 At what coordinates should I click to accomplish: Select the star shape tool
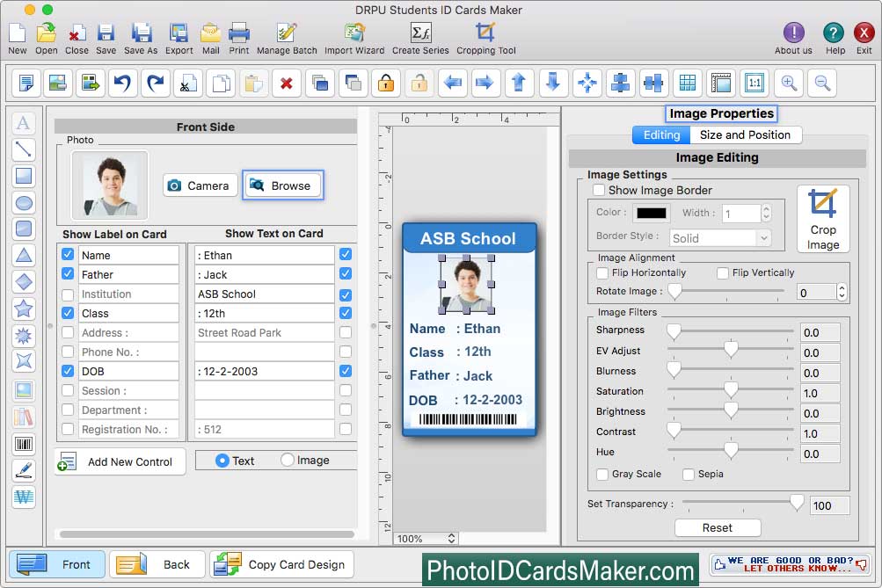pyautogui.click(x=24, y=309)
